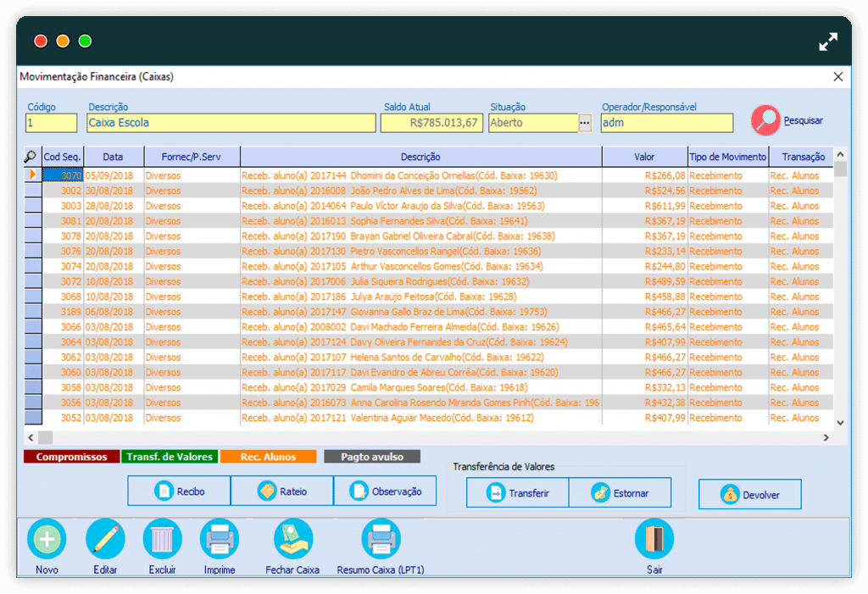Select the row for Pietro Vasconcellos Rangel
This screenshot has height=594, width=868.
428,252
